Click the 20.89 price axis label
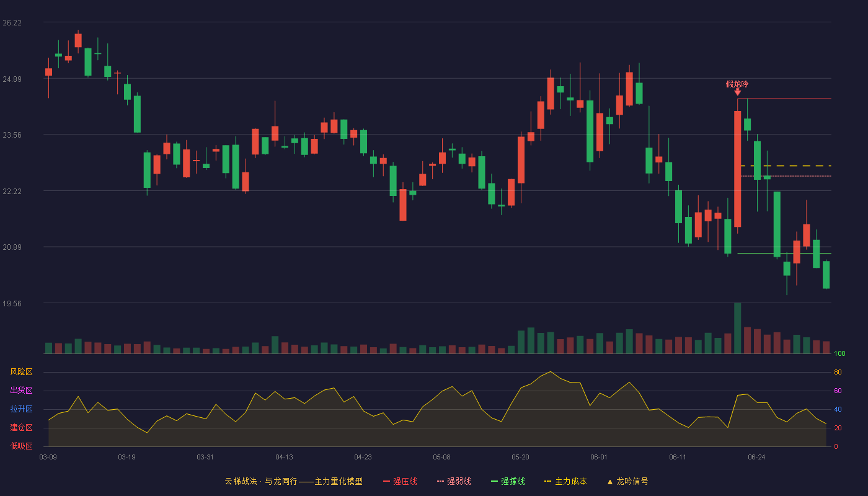The height and width of the screenshot is (496, 868). (x=12, y=247)
